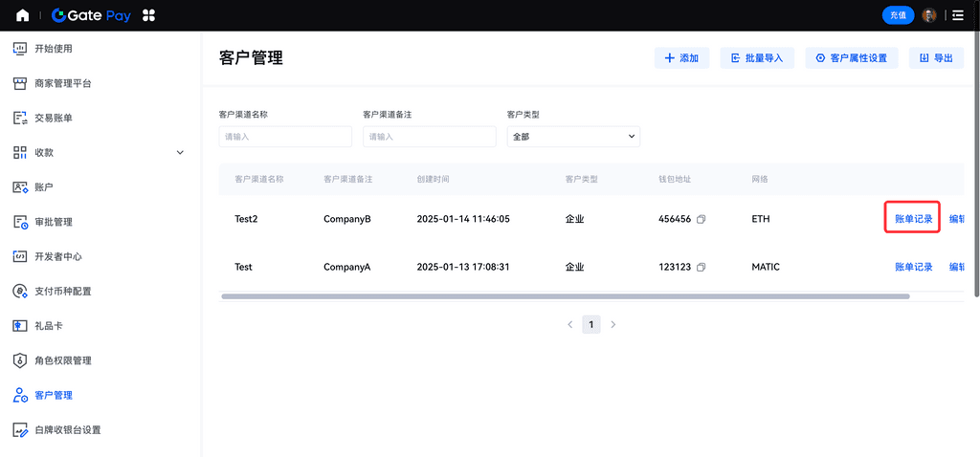Open 账户 in the sidebar
This screenshot has height=457, width=980.
pyautogui.click(x=44, y=187)
